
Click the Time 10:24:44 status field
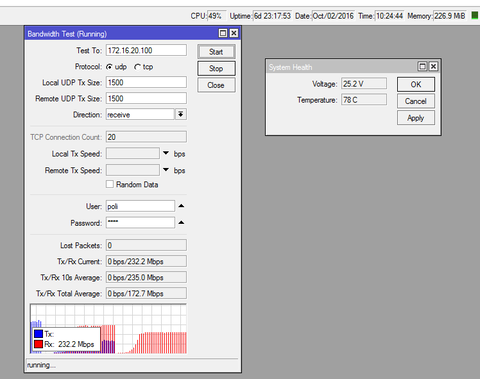[x=390, y=16]
